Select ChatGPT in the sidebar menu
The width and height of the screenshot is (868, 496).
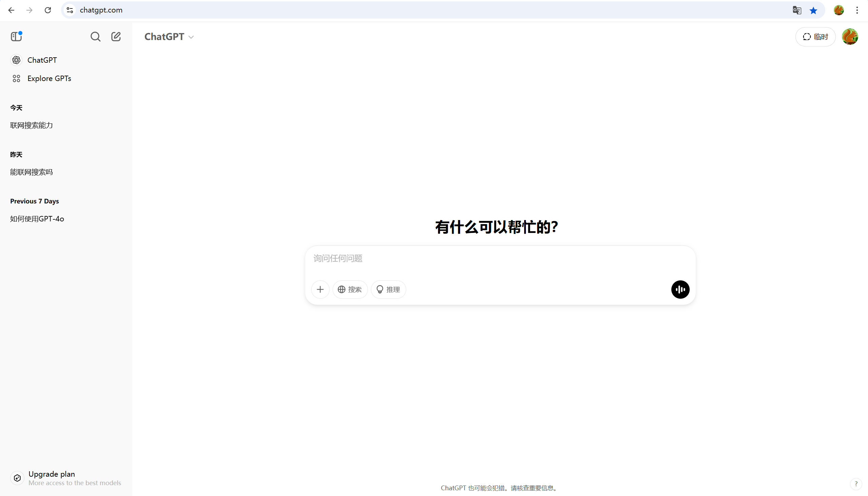click(x=42, y=60)
